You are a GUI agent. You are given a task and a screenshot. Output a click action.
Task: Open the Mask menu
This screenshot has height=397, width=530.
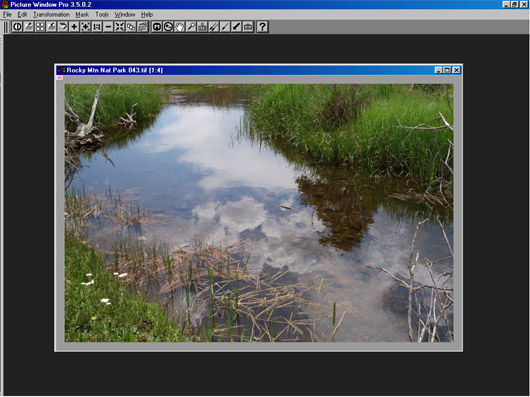click(x=82, y=15)
